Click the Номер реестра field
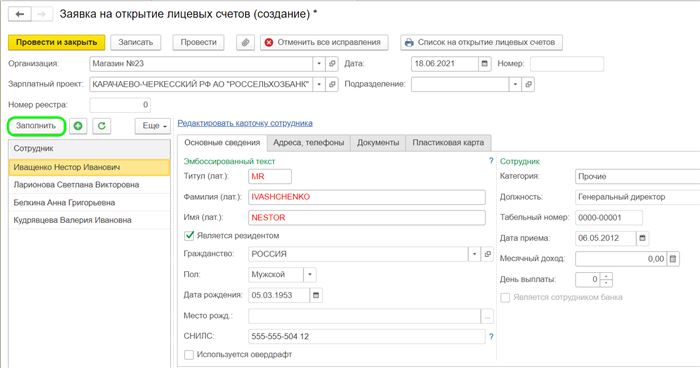This screenshot has height=368, width=700. 120,105
